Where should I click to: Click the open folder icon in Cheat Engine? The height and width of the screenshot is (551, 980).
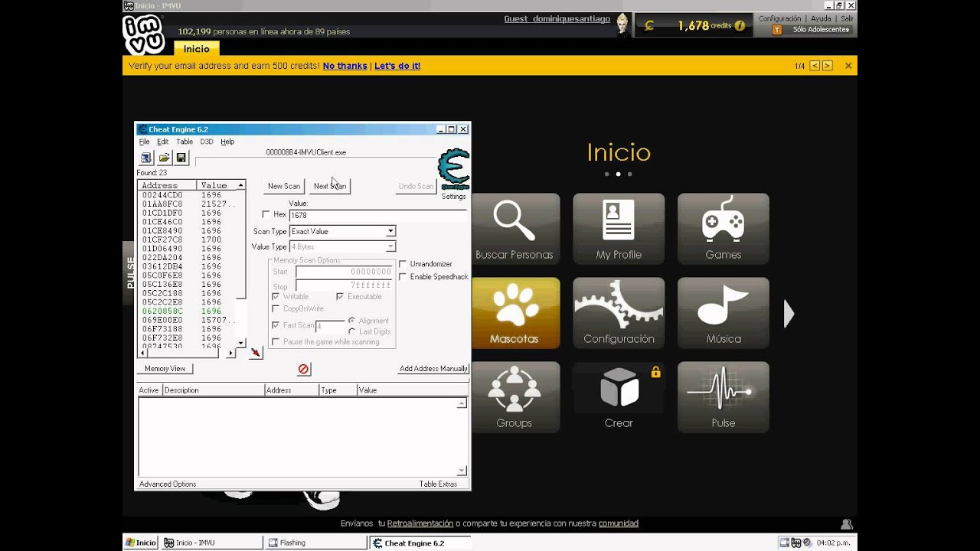(164, 158)
